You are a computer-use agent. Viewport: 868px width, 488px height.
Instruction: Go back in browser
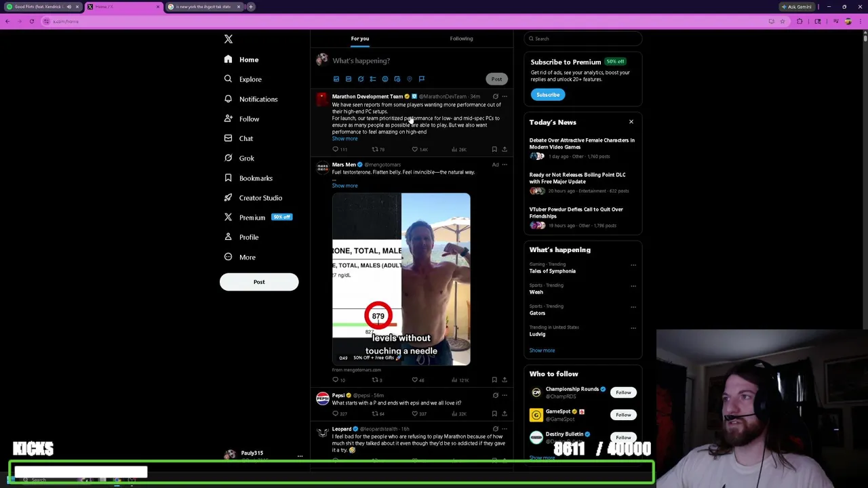(7, 22)
